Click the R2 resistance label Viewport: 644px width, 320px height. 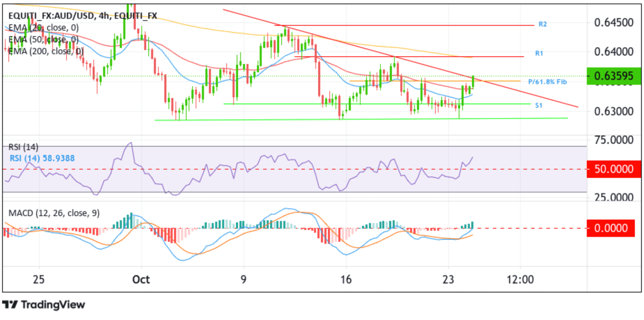pos(543,24)
